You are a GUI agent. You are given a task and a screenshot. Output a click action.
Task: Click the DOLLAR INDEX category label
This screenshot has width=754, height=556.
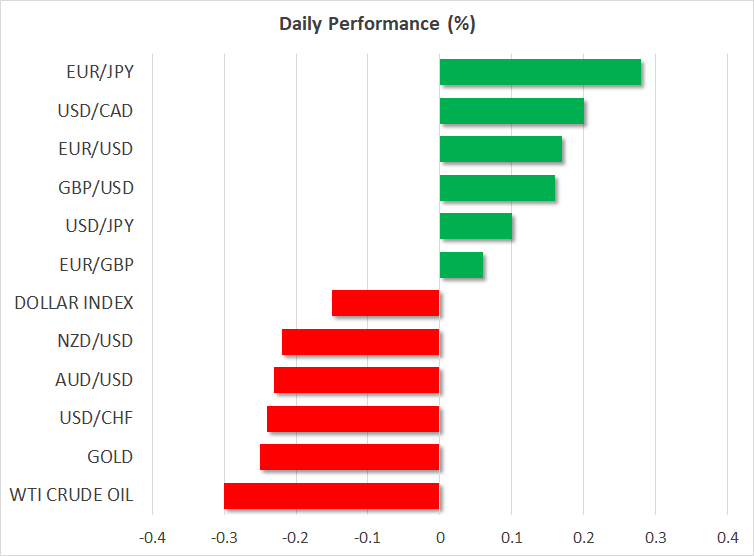click(x=74, y=303)
